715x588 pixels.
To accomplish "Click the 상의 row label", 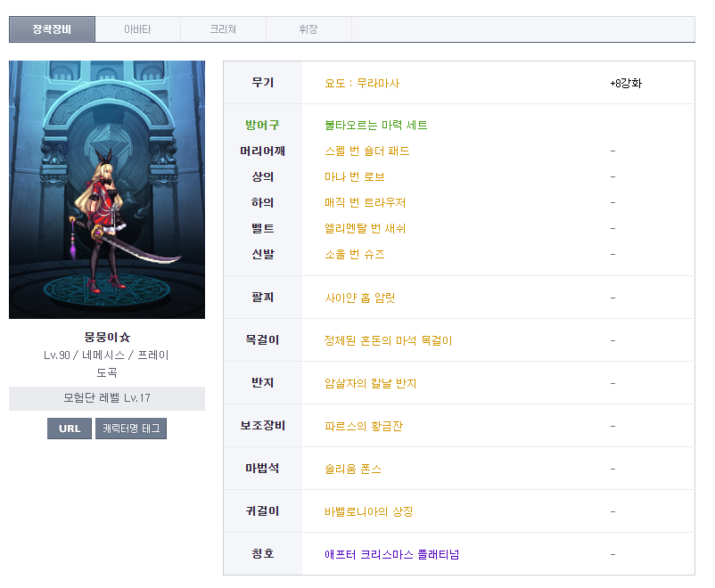I will click(263, 177).
